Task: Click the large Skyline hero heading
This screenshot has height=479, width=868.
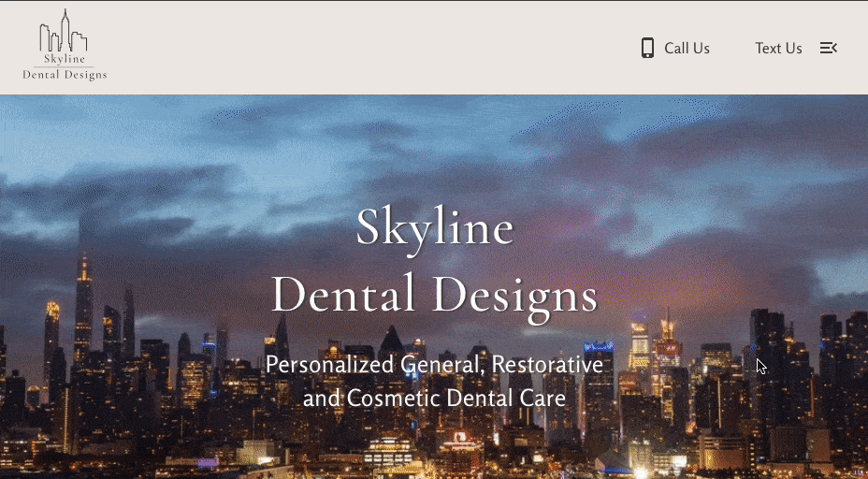Action: coord(435,228)
